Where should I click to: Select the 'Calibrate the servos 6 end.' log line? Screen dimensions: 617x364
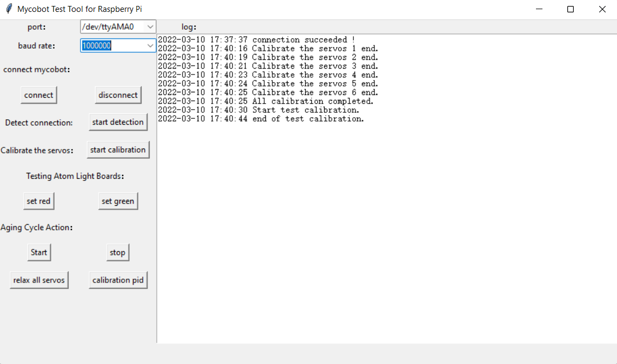point(268,92)
